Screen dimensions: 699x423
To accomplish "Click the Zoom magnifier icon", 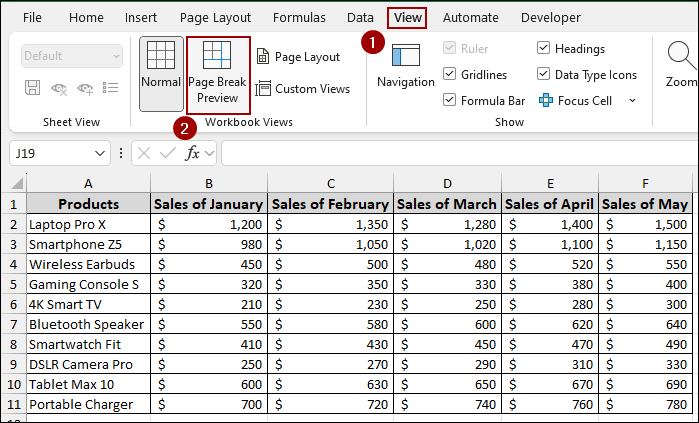I will tap(681, 62).
